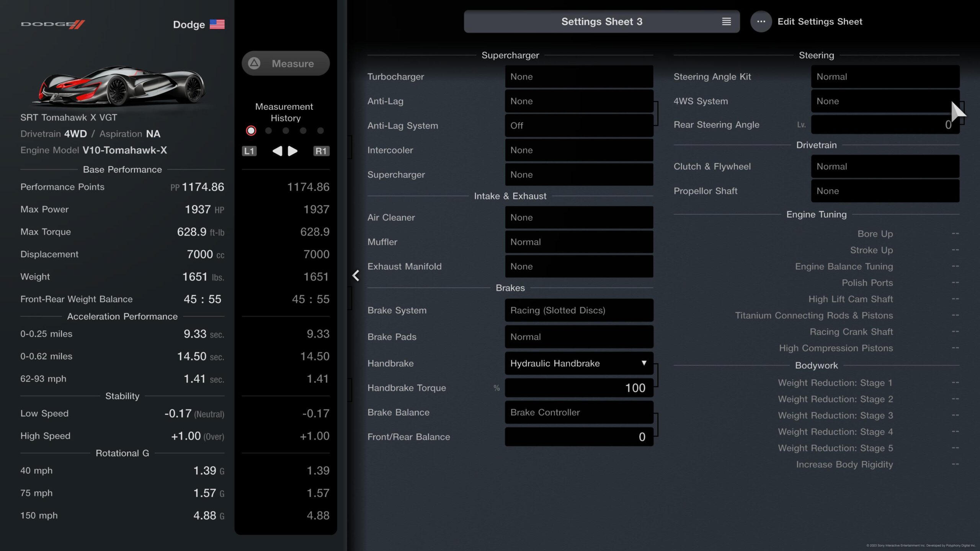
Task: Select the Clutch & Flywheel Normal field
Action: (885, 166)
